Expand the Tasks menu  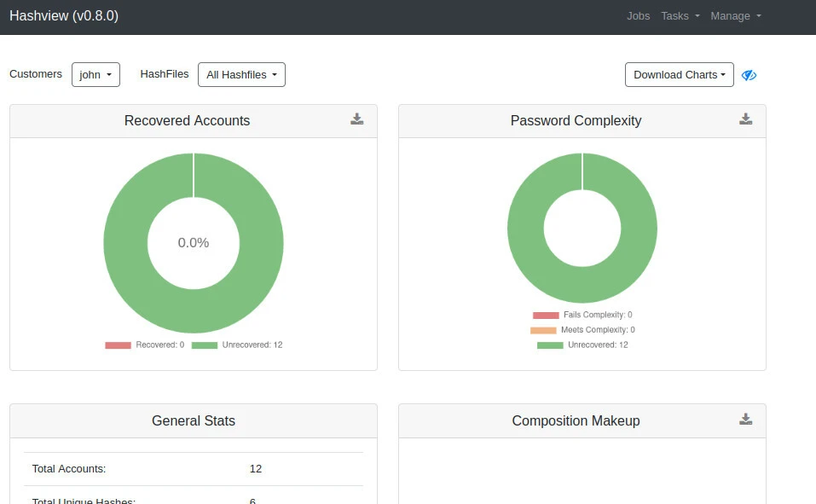coord(680,16)
